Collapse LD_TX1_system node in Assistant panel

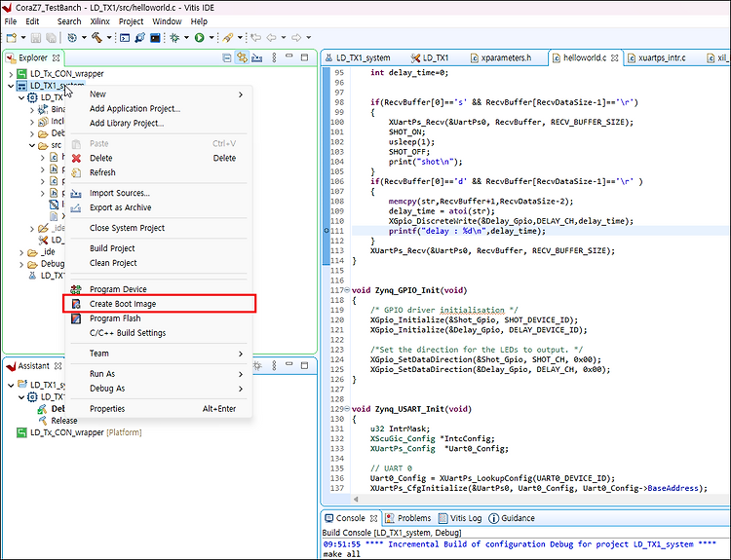11,385
